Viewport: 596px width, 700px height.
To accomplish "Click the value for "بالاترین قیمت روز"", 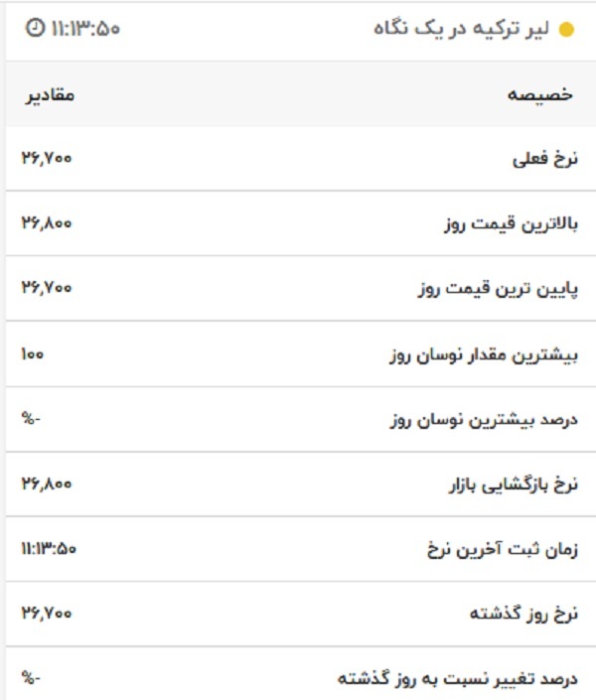I will point(47,222).
